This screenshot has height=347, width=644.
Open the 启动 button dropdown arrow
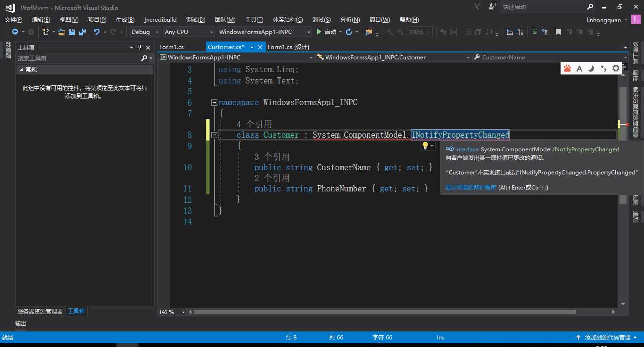point(340,32)
